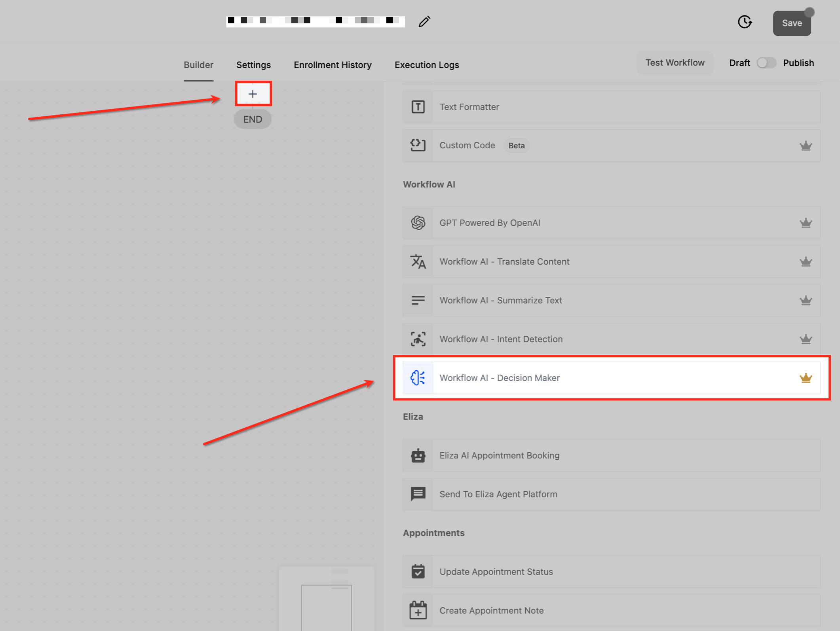Click the Eliza AI Appointment Booking robot icon
The height and width of the screenshot is (631, 840).
[x=418, y=455]
